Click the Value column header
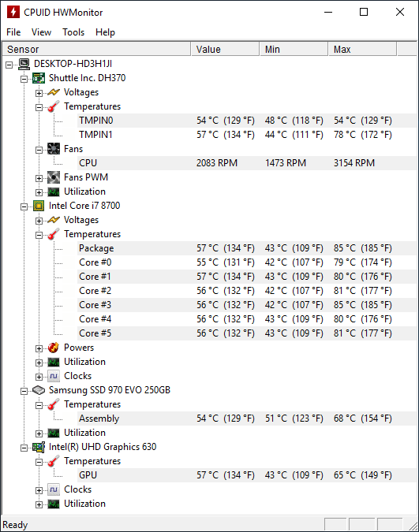This screenshot has height=532, width=419. 226,49
